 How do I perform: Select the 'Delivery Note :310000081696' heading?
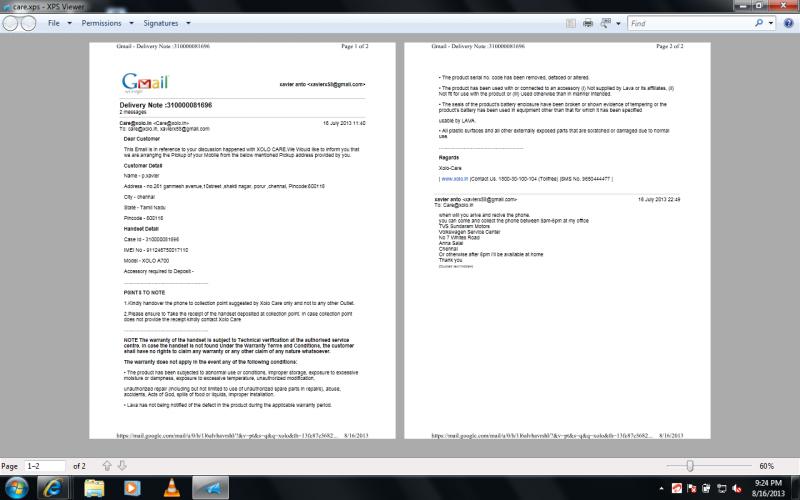click(166, 105)
